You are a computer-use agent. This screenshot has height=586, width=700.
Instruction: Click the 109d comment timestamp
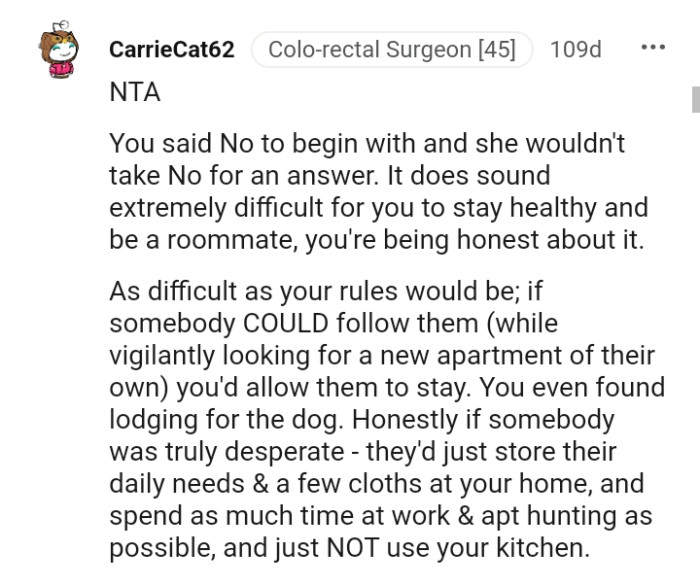coord(575,50)
